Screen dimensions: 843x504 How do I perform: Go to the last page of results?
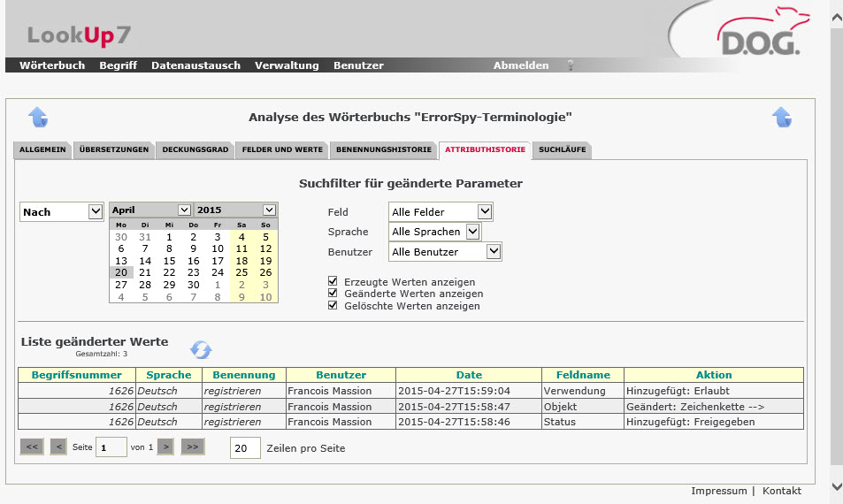[x=192, y=447]
